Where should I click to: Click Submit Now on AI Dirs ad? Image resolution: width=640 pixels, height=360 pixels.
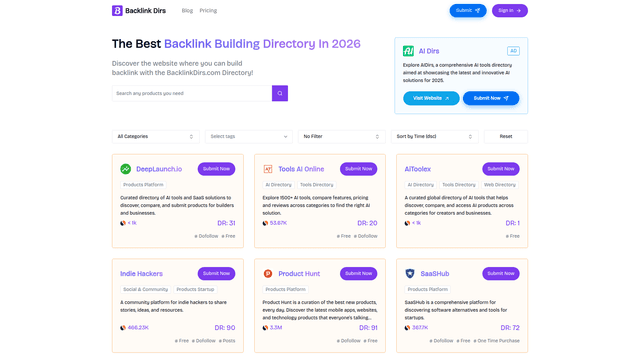point(491,98)
